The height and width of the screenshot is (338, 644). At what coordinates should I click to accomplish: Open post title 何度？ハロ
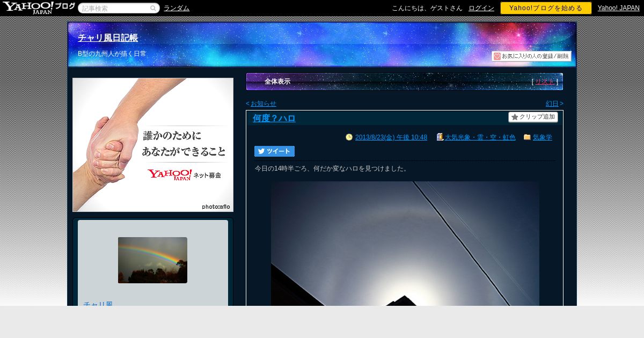[274, 118]
